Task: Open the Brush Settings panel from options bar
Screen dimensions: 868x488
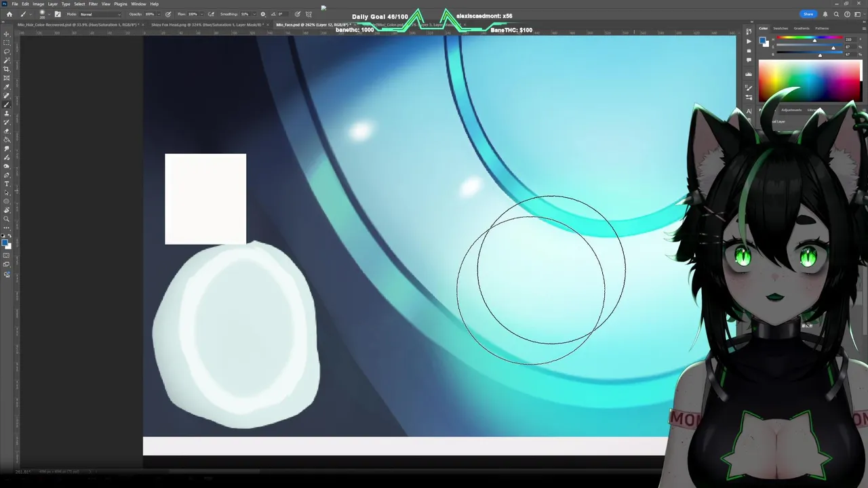Action: point(58,14)
